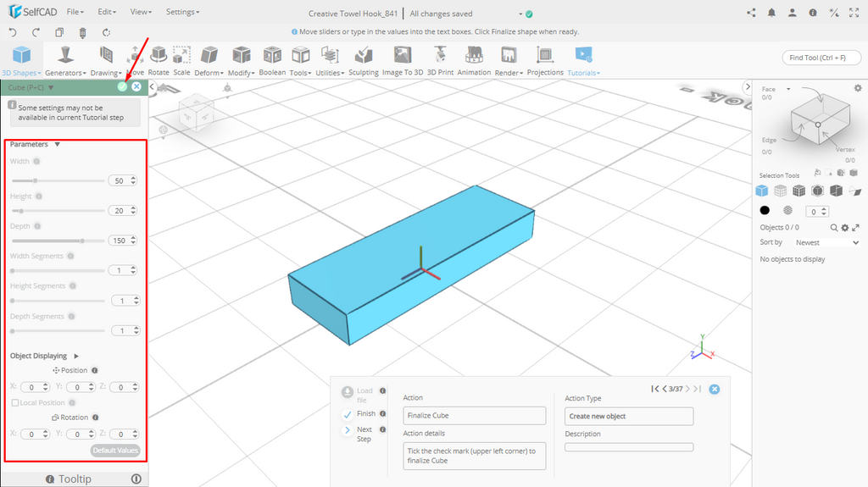The height and width of the screenshot is (487, 868).
Task: Expand the right panel chevron
Action: pos(748,87)
